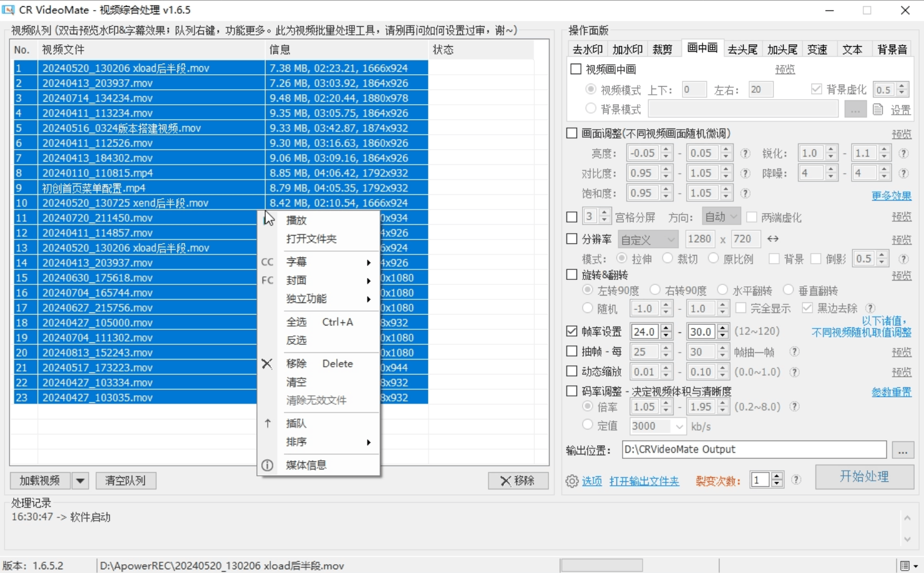Open the 加载视频 dropdown arrow

[x=80, y=481]
